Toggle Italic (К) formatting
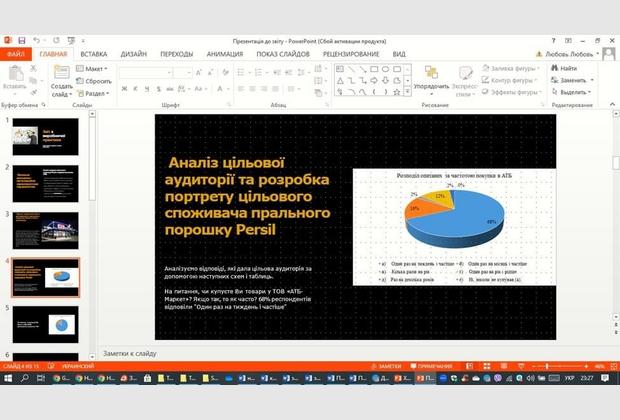This screenshot has width=620, height=420. pos(135,89)
